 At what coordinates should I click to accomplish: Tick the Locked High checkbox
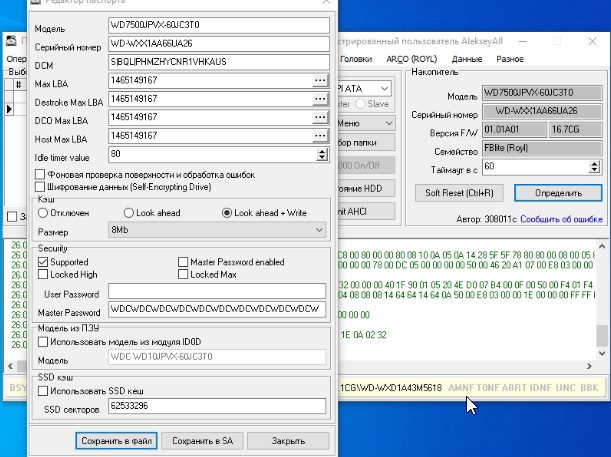pos(43,274)
